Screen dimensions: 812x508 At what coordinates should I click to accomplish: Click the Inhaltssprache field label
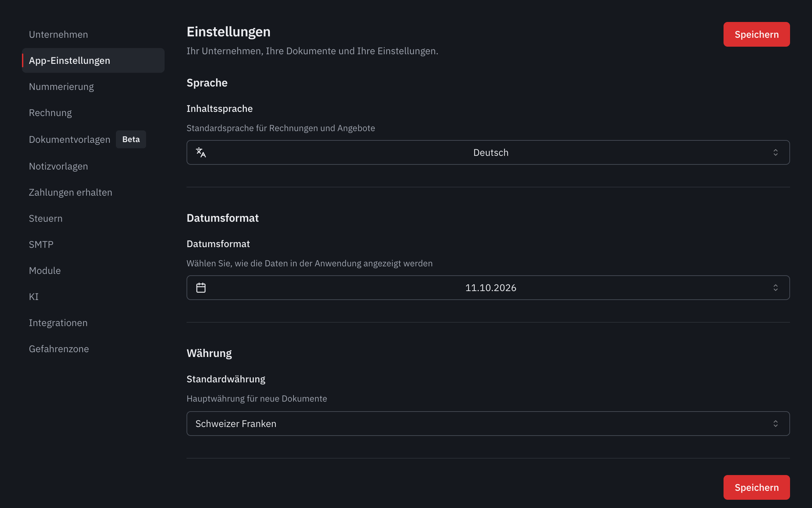coord(219,108)
